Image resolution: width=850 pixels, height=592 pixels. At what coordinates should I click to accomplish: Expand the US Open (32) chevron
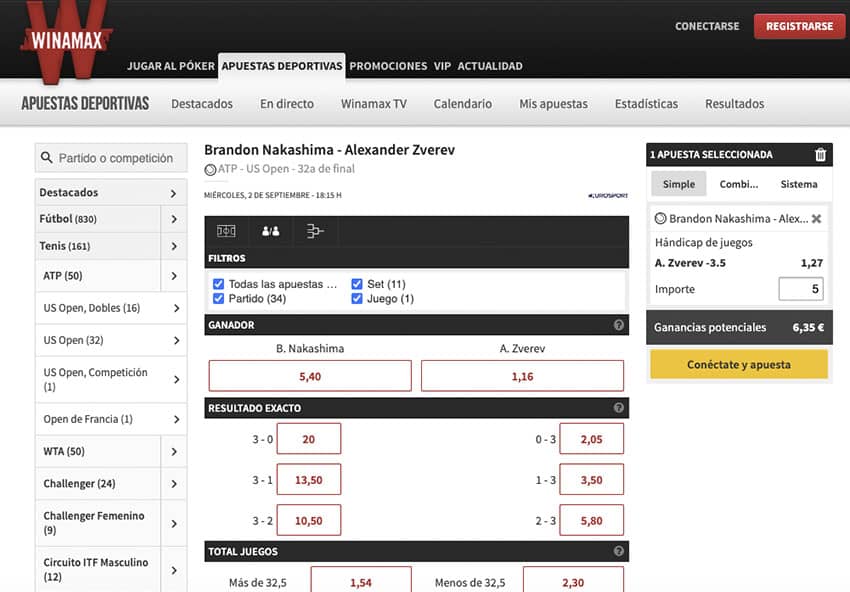177,340
